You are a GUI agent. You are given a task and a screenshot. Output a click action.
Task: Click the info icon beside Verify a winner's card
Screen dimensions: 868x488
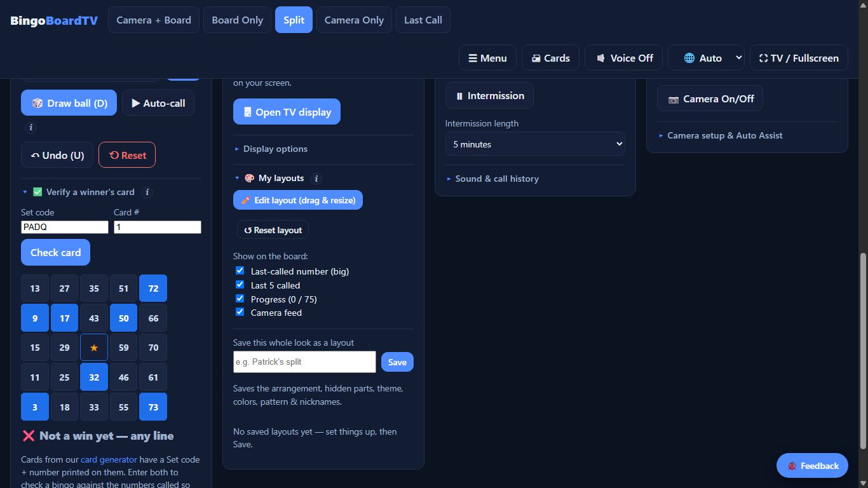(147, 192)
